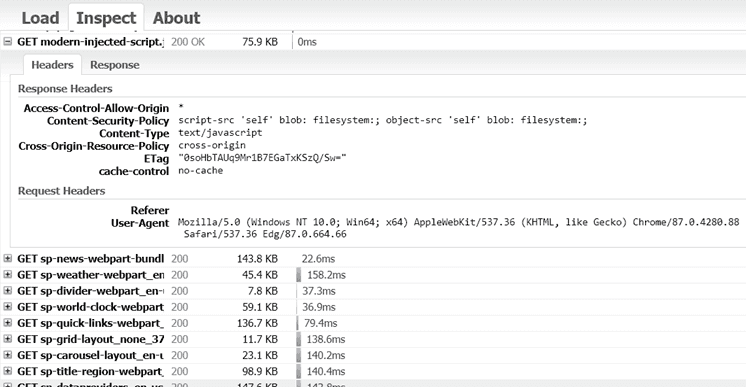This screenshot has height=387, width=746.
Task: Click the User-Agent header name
Action: click(140, 223)
